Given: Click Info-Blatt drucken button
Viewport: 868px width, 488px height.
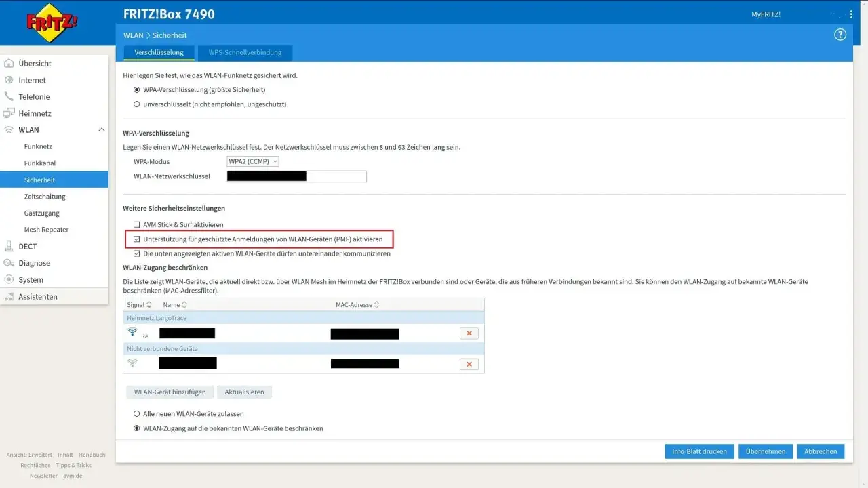Looking at the screenshot, I should [699, 451].
